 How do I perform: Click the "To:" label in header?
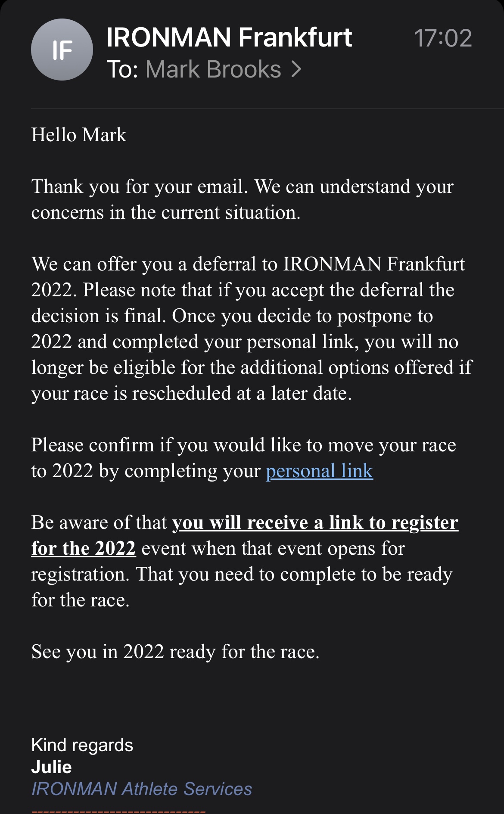(x=122, y=69)
